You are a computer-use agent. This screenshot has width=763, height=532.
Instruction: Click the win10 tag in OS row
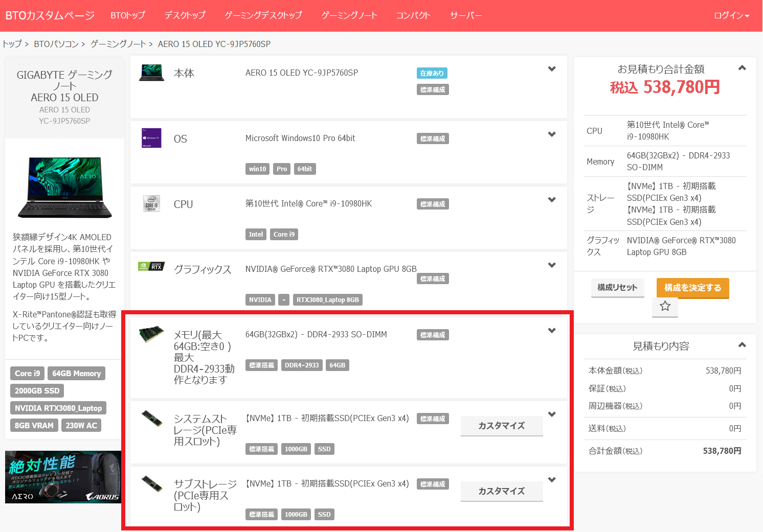[x=258, y=169]
